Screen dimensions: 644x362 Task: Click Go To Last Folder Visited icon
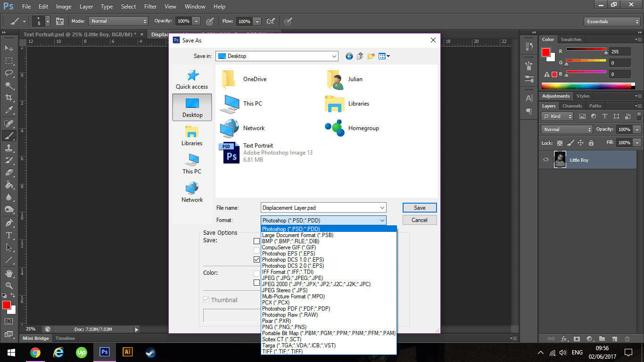point(349,56)
